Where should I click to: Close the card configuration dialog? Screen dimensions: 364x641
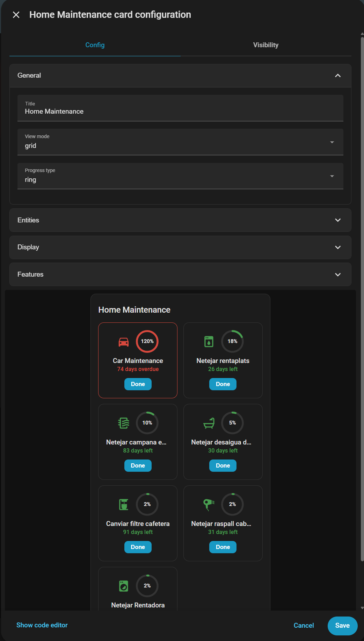coord(16,15)
